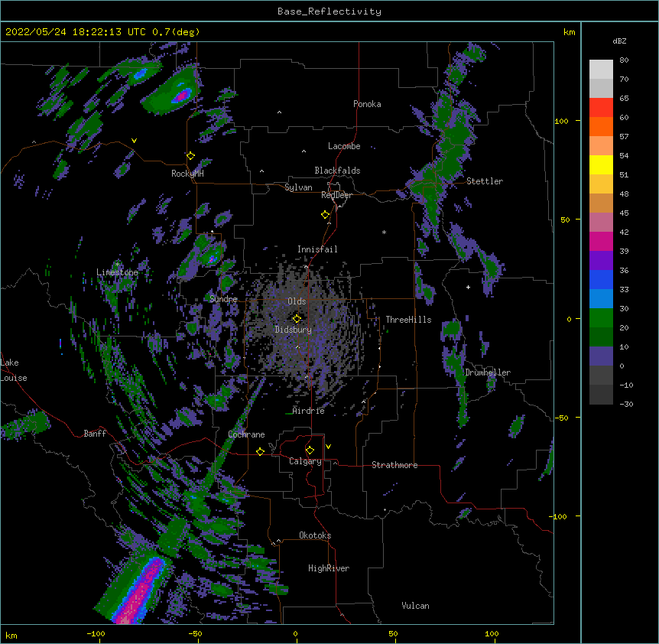Click the Stettler city label
This screenshot has height=644, width=659.
point(485,181)
